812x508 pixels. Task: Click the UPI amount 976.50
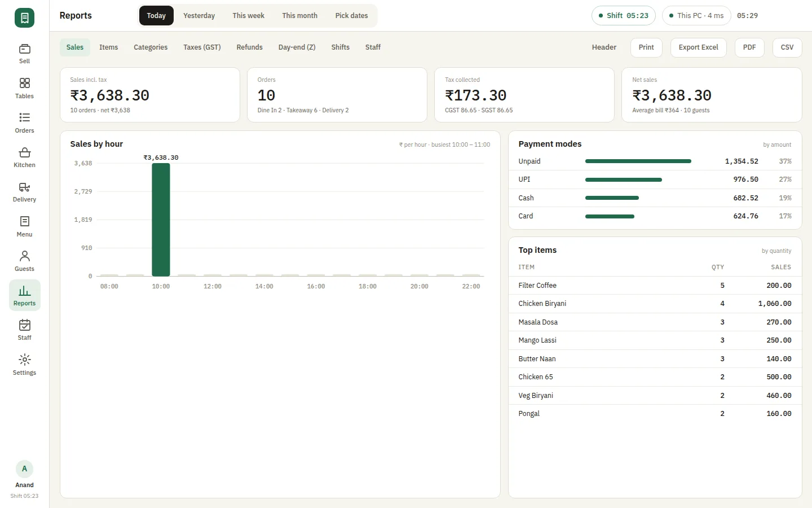pos(745,179)
